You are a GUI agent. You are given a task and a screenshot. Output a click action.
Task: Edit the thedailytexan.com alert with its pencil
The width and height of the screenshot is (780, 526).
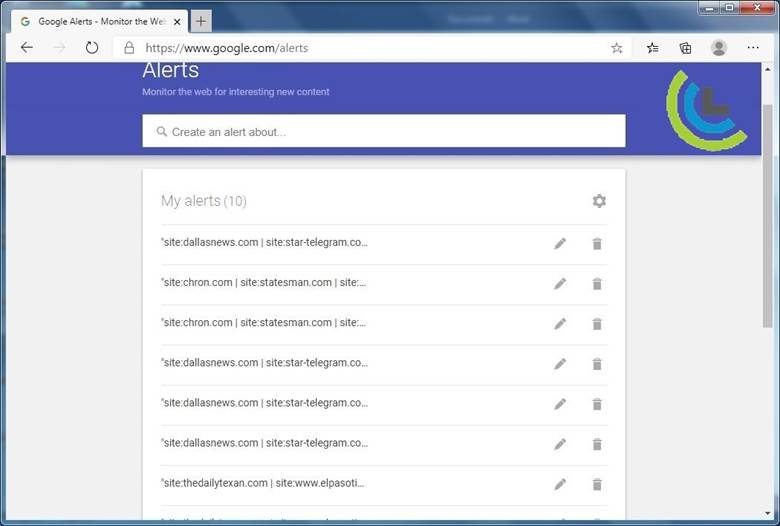click(560, 484)
